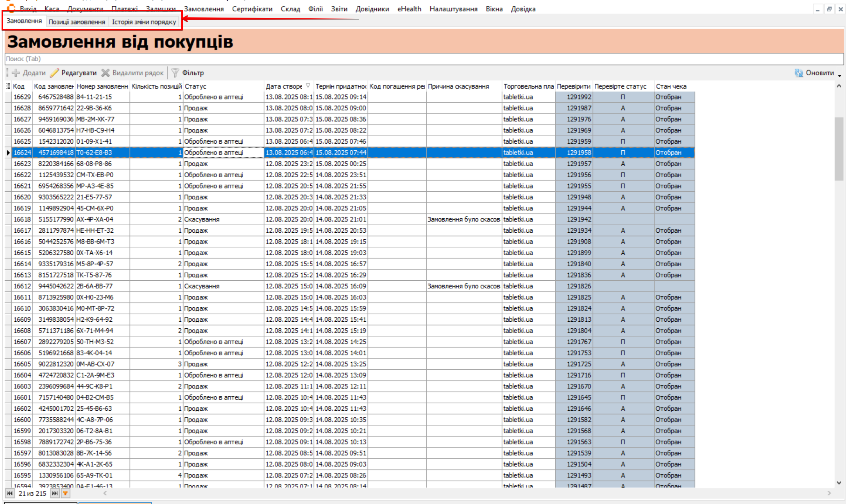Click the Видалити рядок cross icon
846x504 pixels.
[x=106, y=73]
